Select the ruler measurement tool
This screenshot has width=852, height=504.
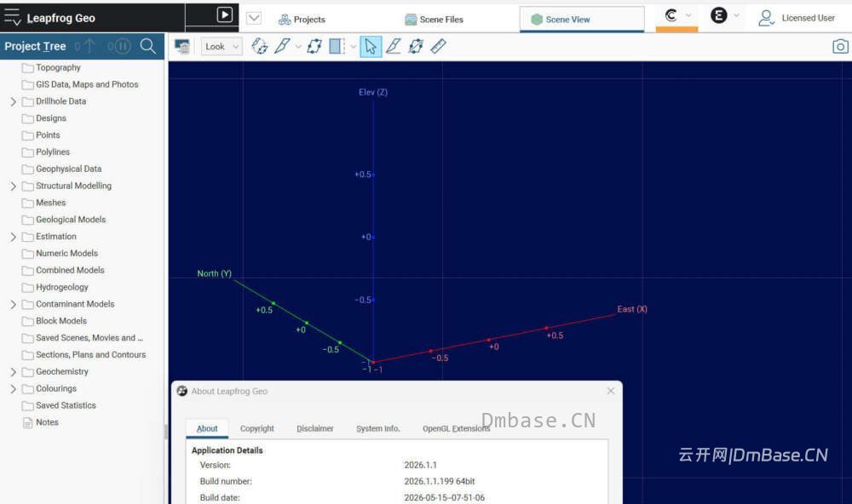coord(438,46)
